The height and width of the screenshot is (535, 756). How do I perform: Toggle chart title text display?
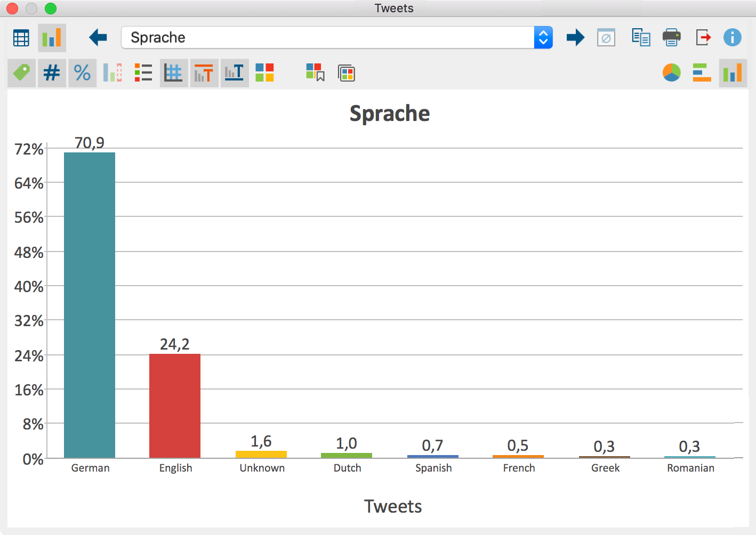pyautogui.click(x=204, y=72)
